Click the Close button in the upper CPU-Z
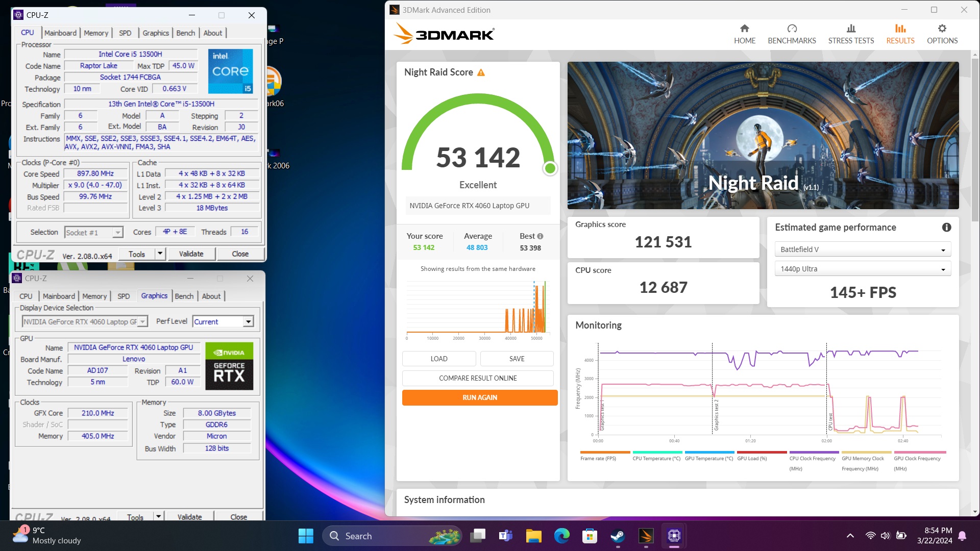The width and height of the screenshot is (980, 551). 240,254
